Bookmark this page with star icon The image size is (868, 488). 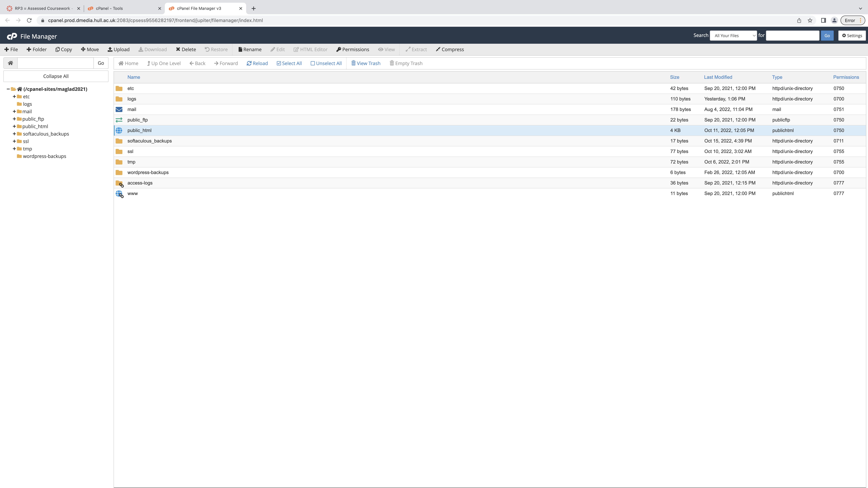pyautogui.click(x=810, y=20)
